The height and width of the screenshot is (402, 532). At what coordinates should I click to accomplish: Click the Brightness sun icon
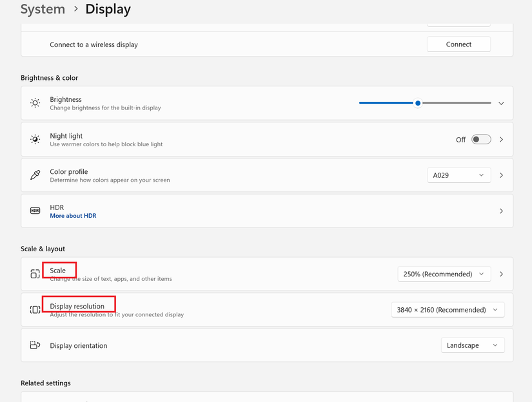35,103
